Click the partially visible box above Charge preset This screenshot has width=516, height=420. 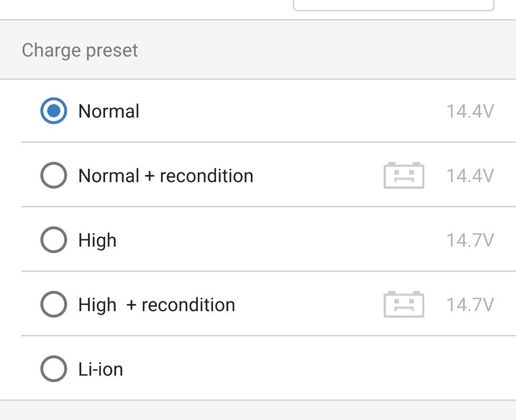click(393, 5)
